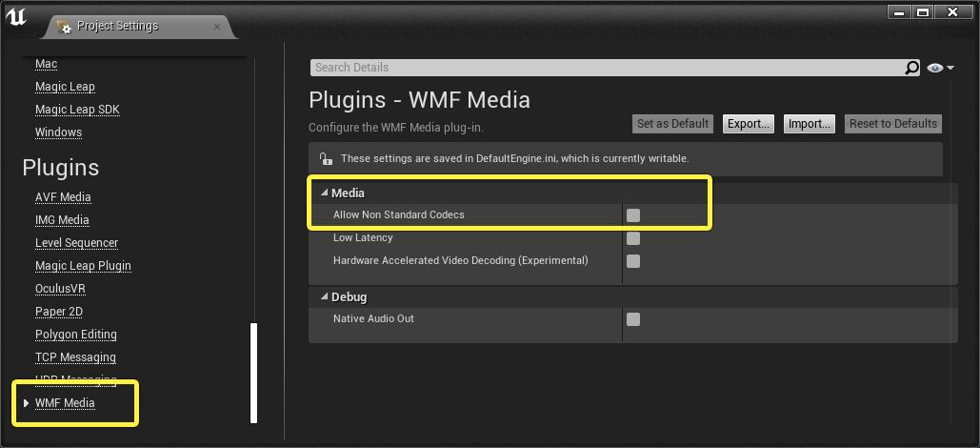Viewport: 980px width, 448px height.
Task: Click Hardware Accelerated Video Decoding label
Action: [461, 260]
